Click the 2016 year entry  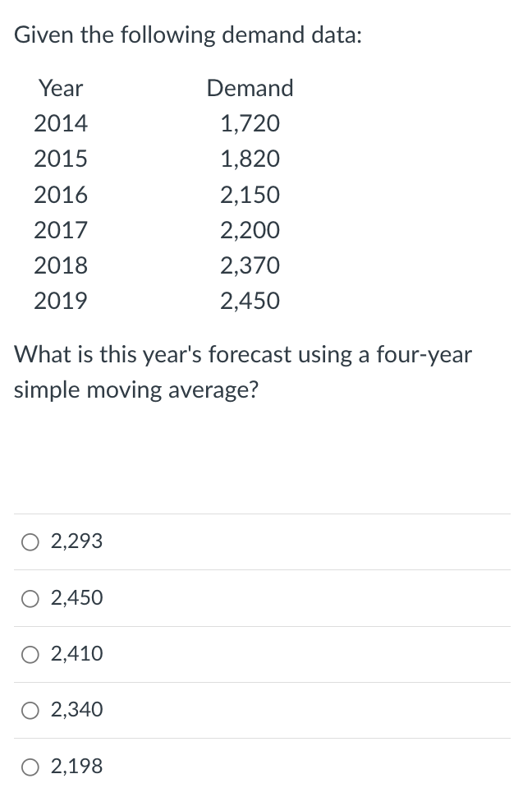(61, 195)
